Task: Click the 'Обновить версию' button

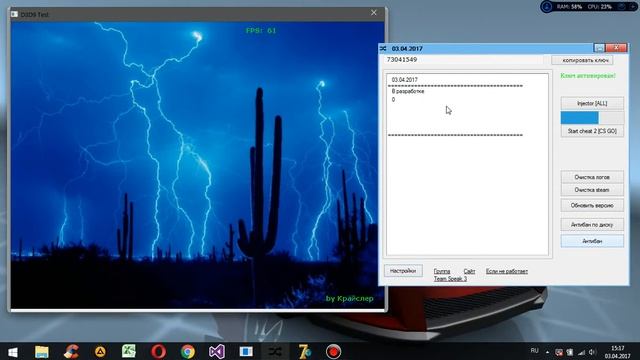Action: pos(592,205)
